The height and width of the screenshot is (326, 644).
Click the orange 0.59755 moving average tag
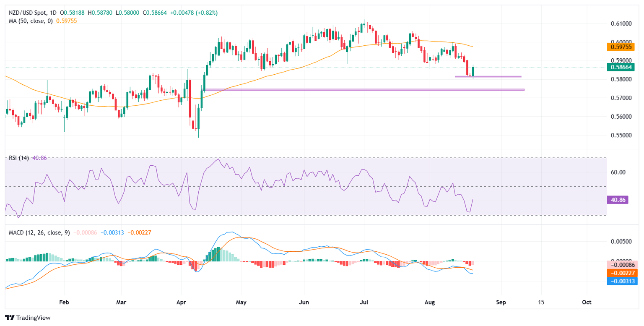point(622,47)
